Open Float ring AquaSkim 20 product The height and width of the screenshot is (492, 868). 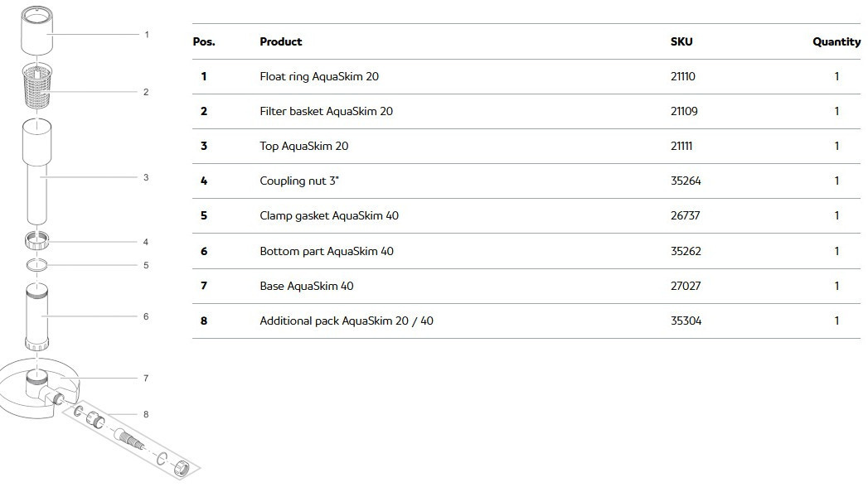tap(319, 76)
